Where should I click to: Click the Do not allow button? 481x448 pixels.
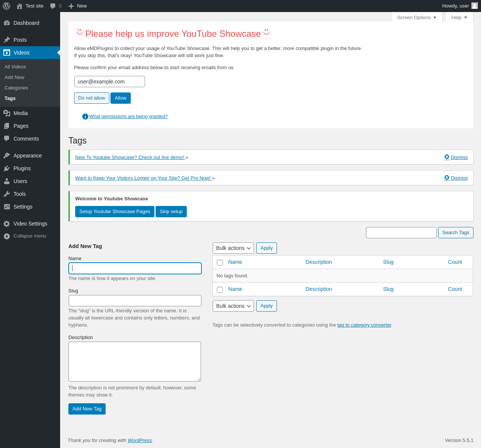click(x=92, y=98)
